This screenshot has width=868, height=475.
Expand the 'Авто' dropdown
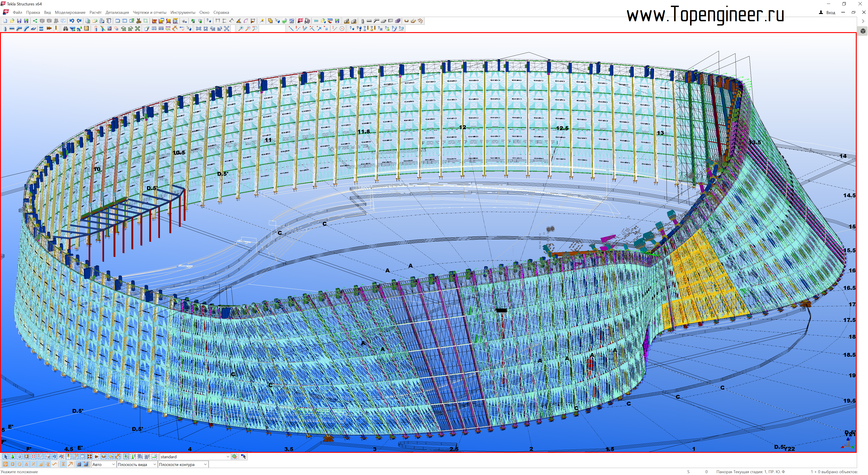pos(113,465)
